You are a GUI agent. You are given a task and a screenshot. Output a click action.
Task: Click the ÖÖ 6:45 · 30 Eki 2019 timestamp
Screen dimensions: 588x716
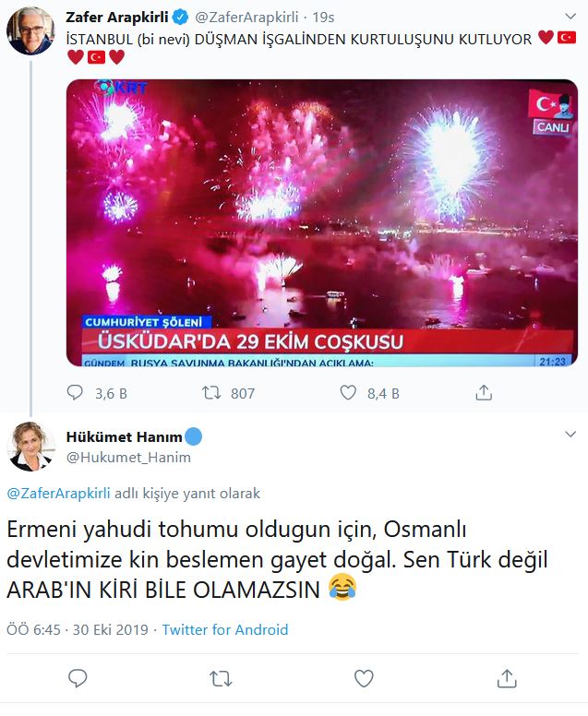(x=78, y=629)
